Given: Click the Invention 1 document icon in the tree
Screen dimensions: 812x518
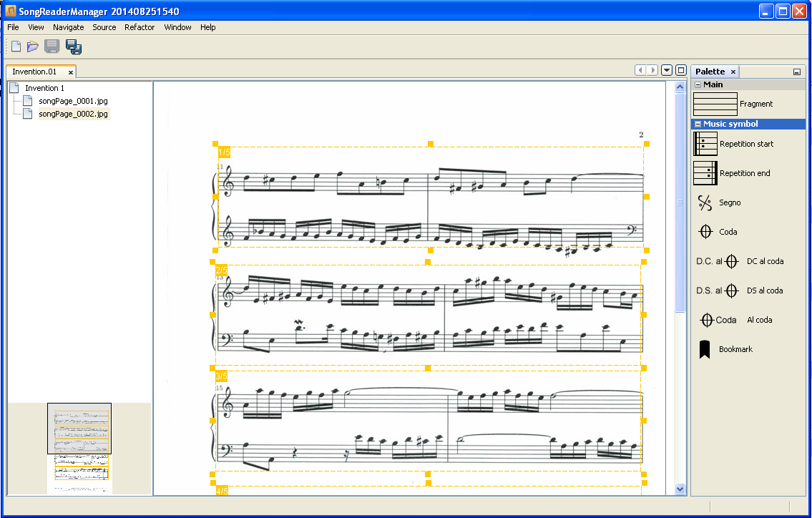Looking at the screenshot, I should [14, 87].
